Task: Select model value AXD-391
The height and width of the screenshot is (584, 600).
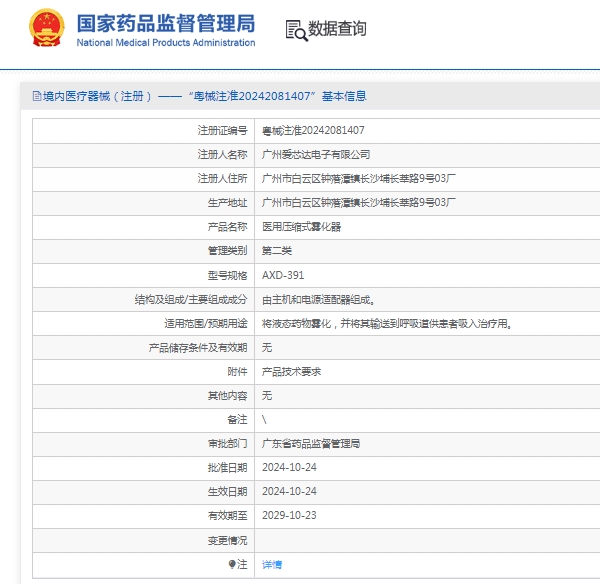Action: pos(283,275)
